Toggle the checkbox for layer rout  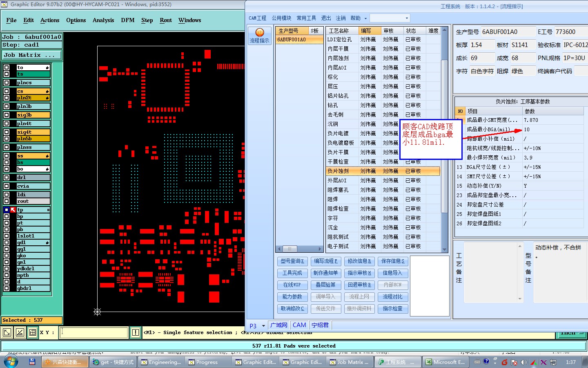click(7, 201)
